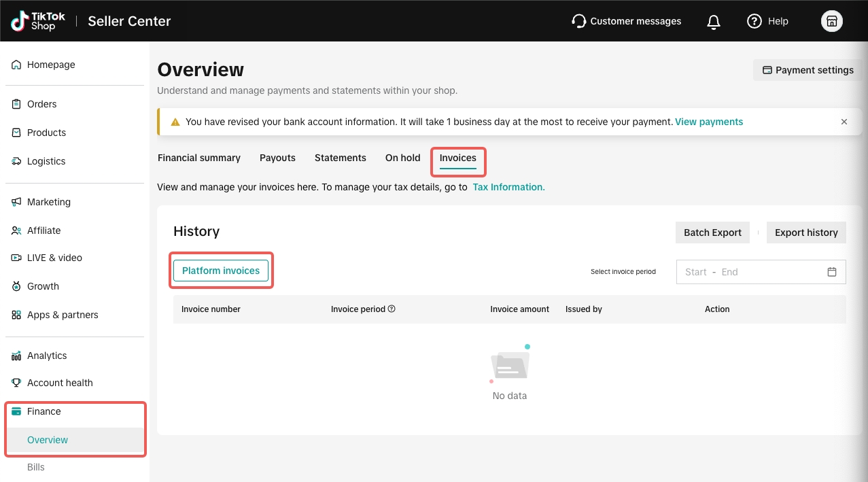Open the Tax Information link
The width and height of the screenshot is (868, 482).
pos(508,187)
